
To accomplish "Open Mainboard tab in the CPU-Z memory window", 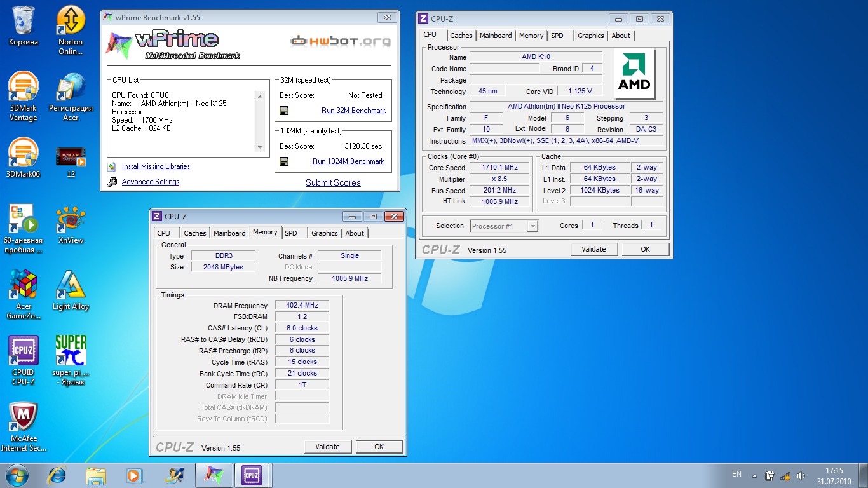I will 229,233.
